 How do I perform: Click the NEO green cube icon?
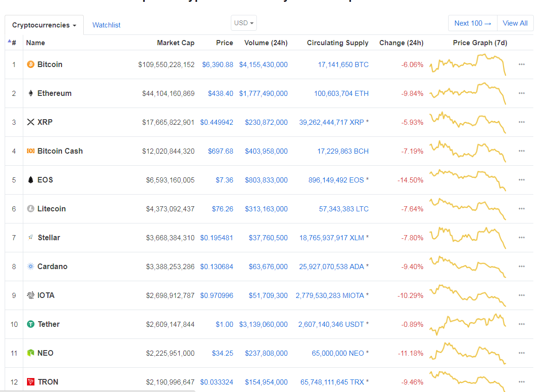[31, 353]
